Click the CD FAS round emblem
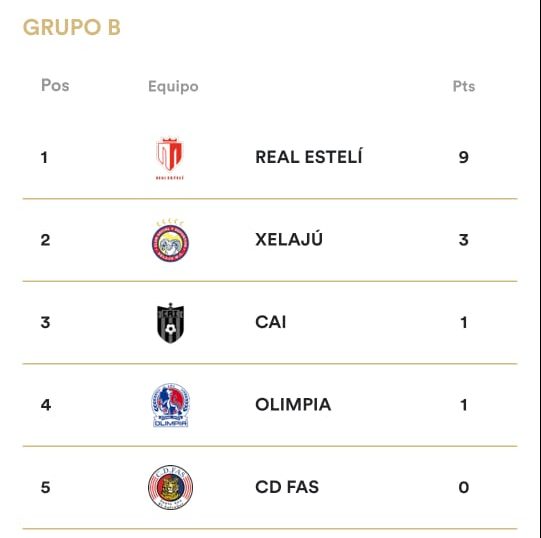This screenshot has height=538, width=541. pyautogui.click(x=170, y=487)
